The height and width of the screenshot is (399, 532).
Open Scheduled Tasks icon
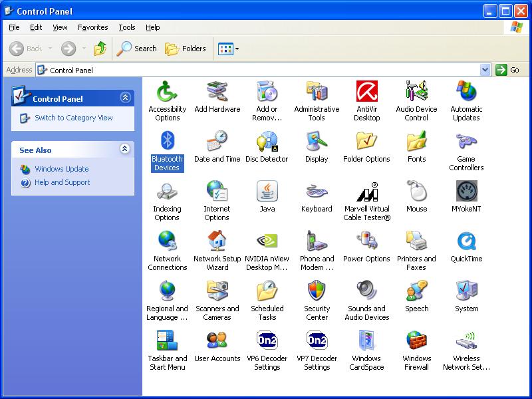[267, 291]
